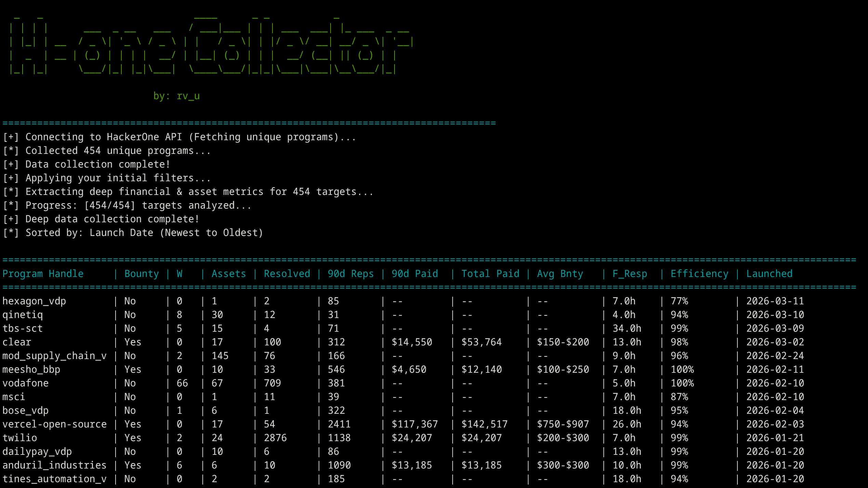Select the vercel-open-source program row

point(54,424)
